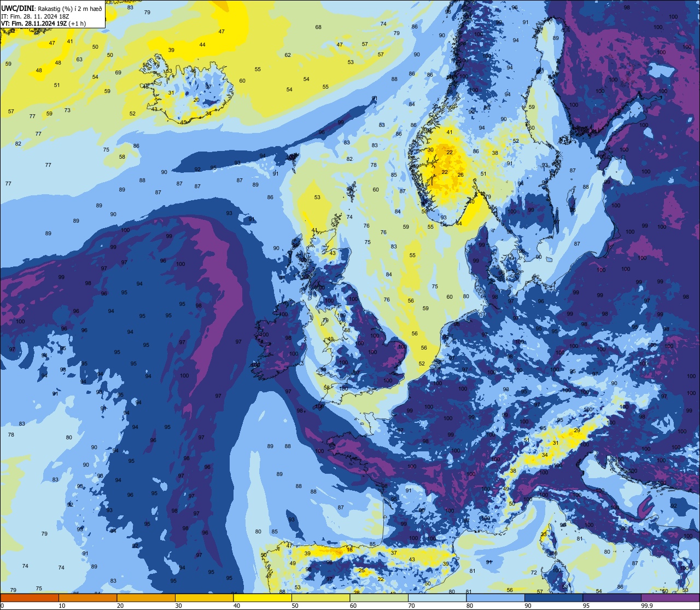
Task: Click the '50' tick label on the legend
Action: [x=295, y=606]
